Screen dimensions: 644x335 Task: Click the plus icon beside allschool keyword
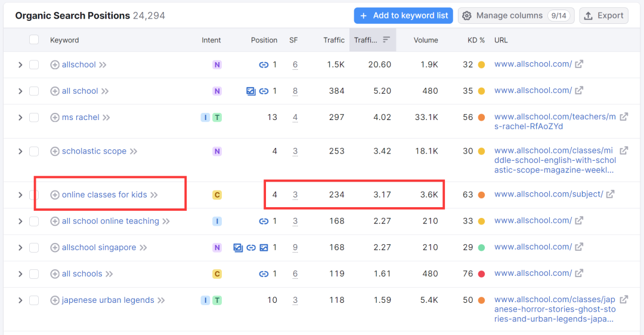tap(55, 64)
